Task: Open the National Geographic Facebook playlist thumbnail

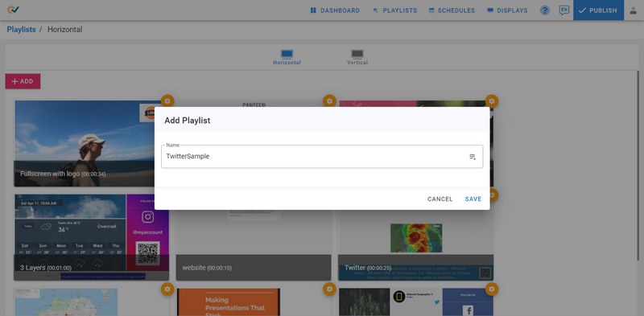Action: 416,302
